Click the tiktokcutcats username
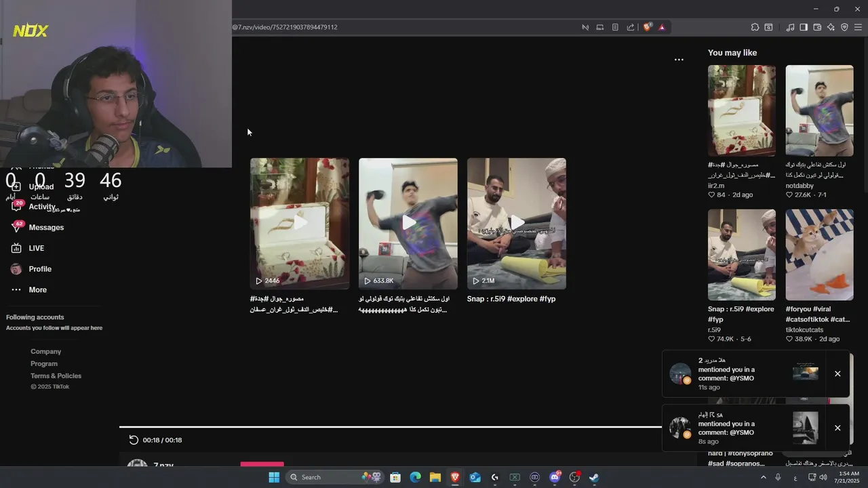This screenshot has width=868, height=488. coord(804,330)
